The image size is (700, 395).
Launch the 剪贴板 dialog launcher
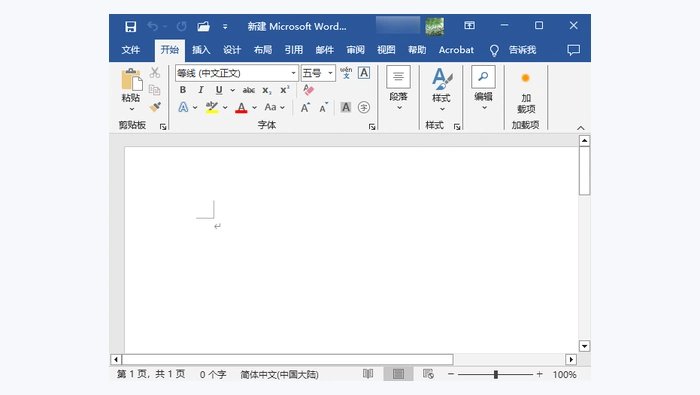coord(163,127)
